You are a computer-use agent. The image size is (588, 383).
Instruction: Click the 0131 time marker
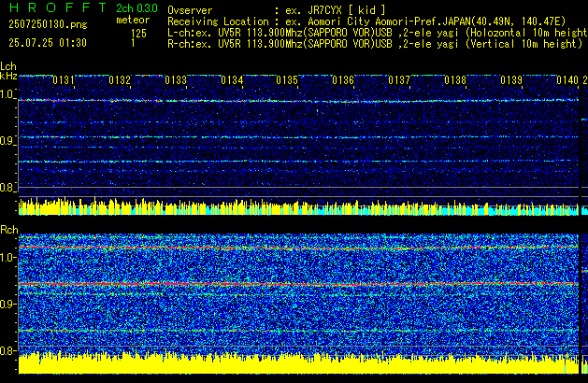point(64,80)
